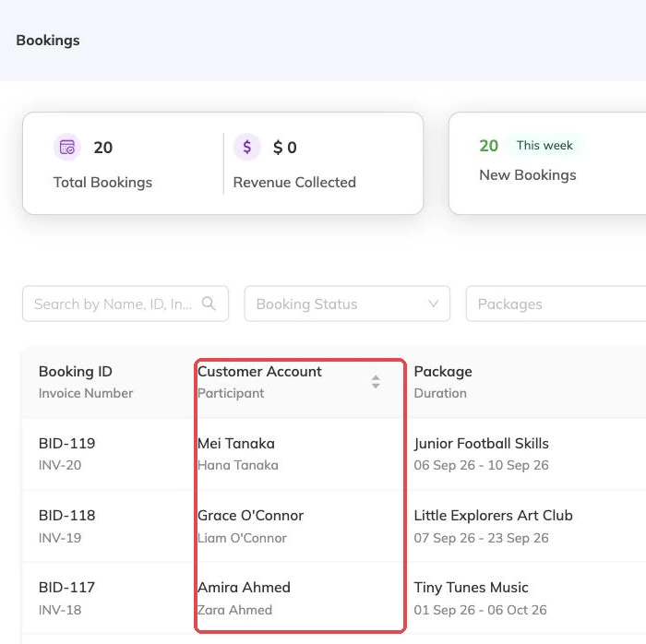This screenshot has height=644, width=646.
Task: Select the Little Explorers Art Club package
Action: [493, 516]
